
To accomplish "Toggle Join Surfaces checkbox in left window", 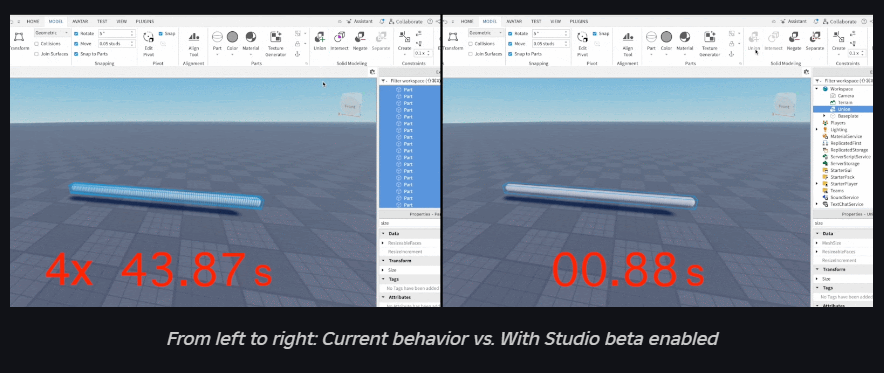I will pyautogui.click(x=37, y=54).
